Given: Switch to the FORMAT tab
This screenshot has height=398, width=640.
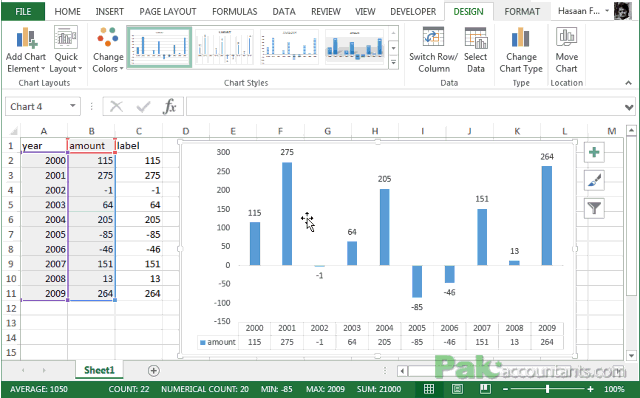Looking at the screenshot, I should pos(522,11).
